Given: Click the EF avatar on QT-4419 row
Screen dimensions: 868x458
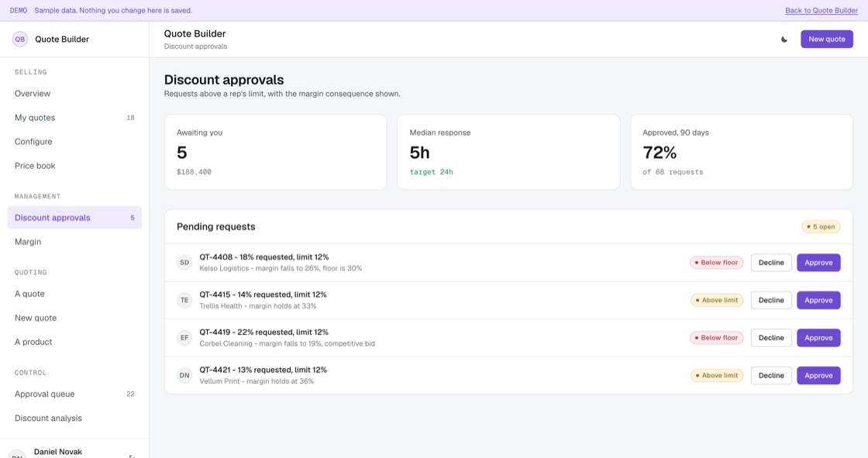Looking at the screenshot, I should 184,338.
